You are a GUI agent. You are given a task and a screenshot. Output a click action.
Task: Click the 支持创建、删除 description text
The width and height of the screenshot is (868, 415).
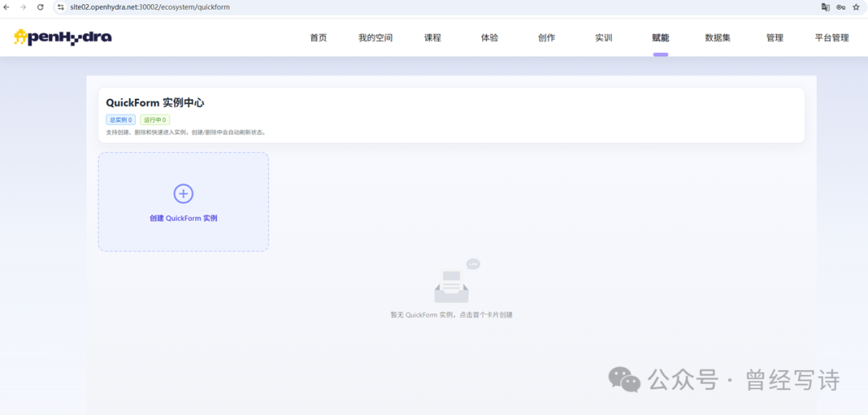tap(186, 133)
